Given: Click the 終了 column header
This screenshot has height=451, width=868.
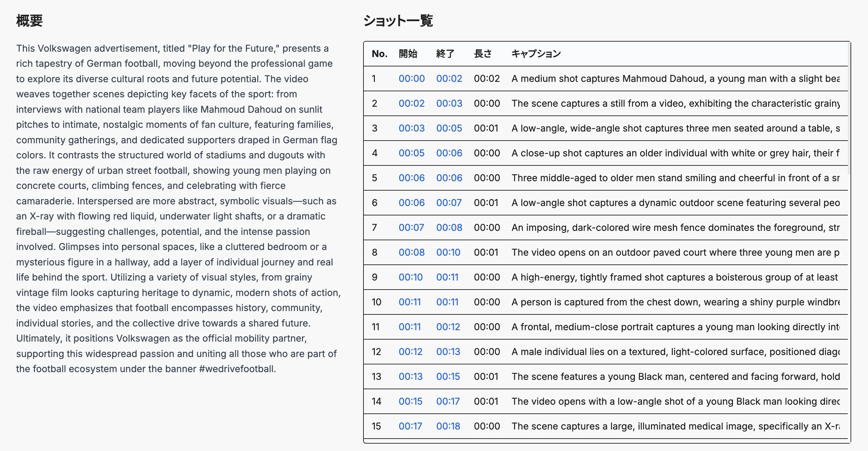Looking at the screenshot, I should [445, 54].
